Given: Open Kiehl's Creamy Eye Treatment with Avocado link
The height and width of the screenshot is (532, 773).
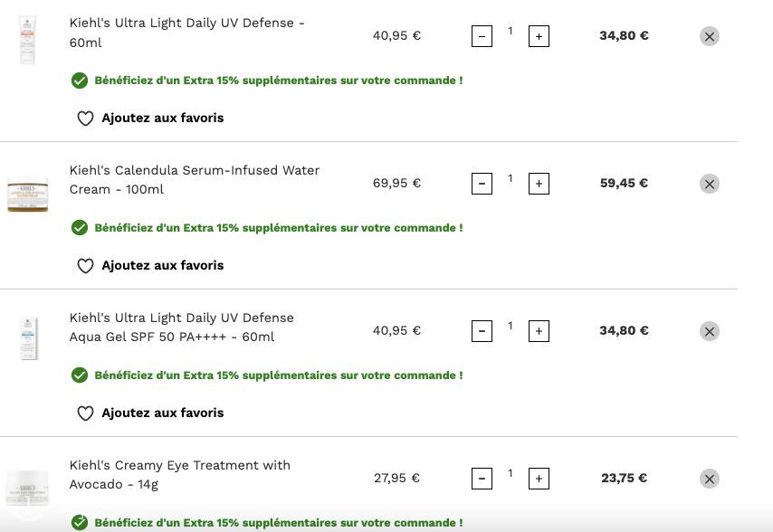Looking at the screenshot, I should click(x=179, y=475).
